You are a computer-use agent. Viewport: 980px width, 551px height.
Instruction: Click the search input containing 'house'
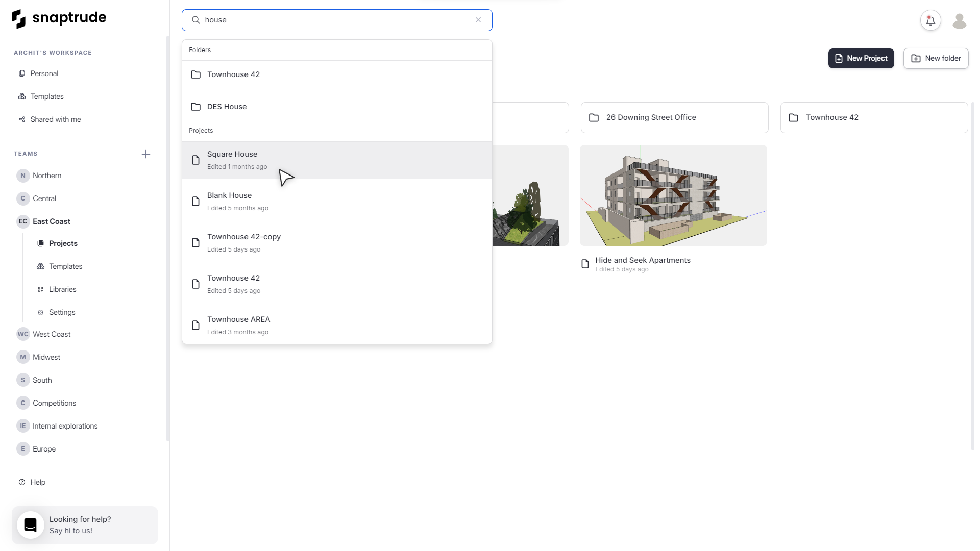pos(337,20)
